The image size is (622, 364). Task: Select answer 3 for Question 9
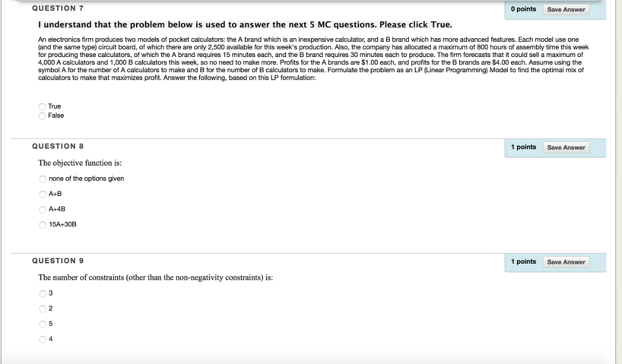click(43, 293)
